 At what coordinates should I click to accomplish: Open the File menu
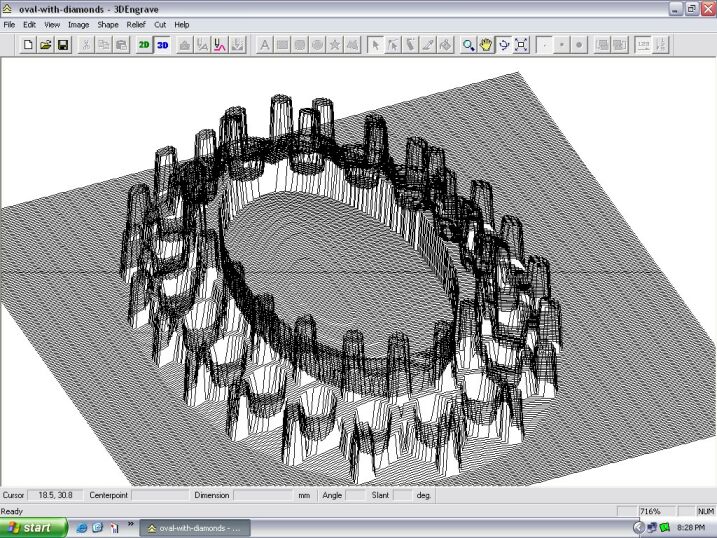click(x=9, y=24)
